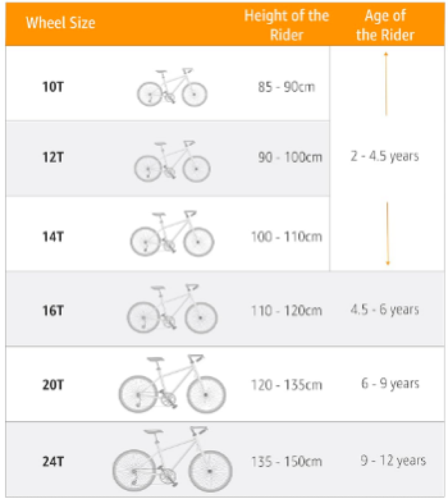This screenshot has height=499, width=448.
Task: Click the 12T bicycle illustration
Action: point(172,161)
